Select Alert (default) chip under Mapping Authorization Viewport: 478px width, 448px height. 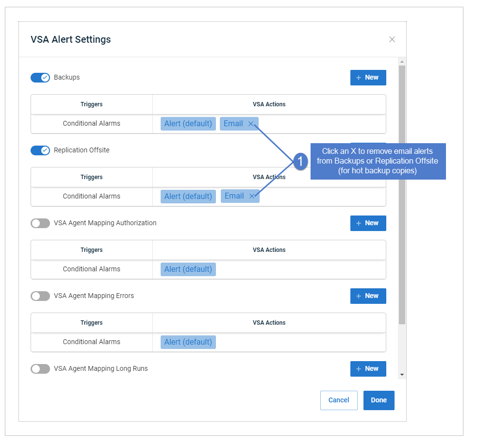click(188, 269)
